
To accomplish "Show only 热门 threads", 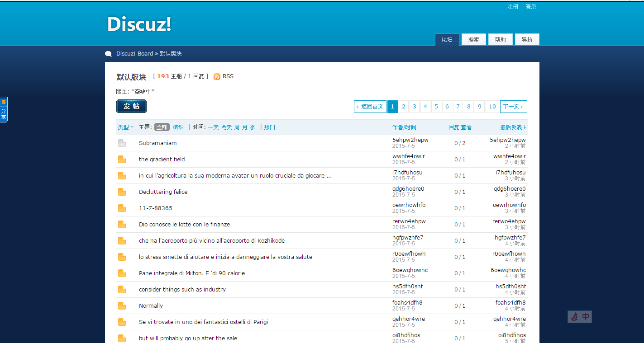I will [x=269, y=127].
